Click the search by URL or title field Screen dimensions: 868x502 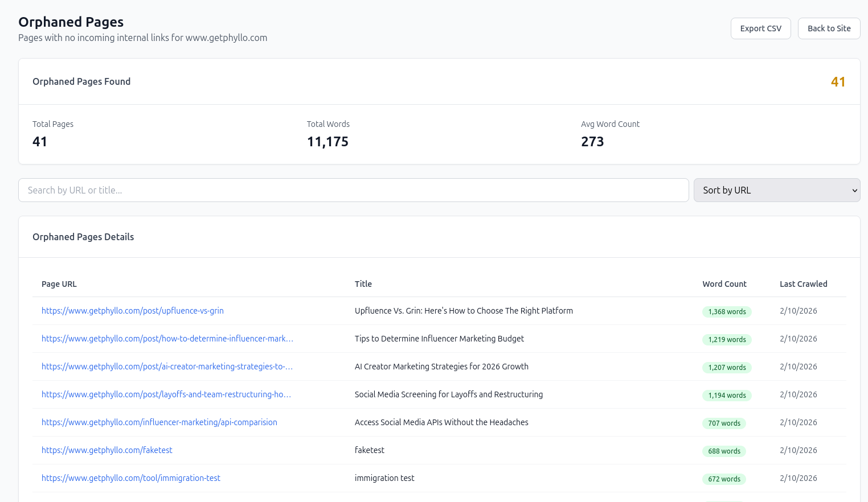tap(353, 190)
